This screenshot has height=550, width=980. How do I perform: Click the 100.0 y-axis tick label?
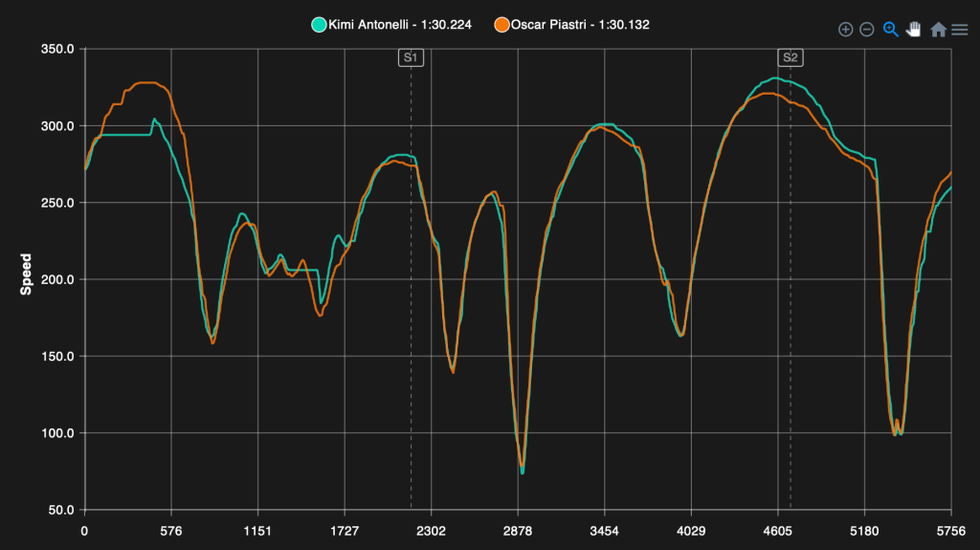(57, 433)
